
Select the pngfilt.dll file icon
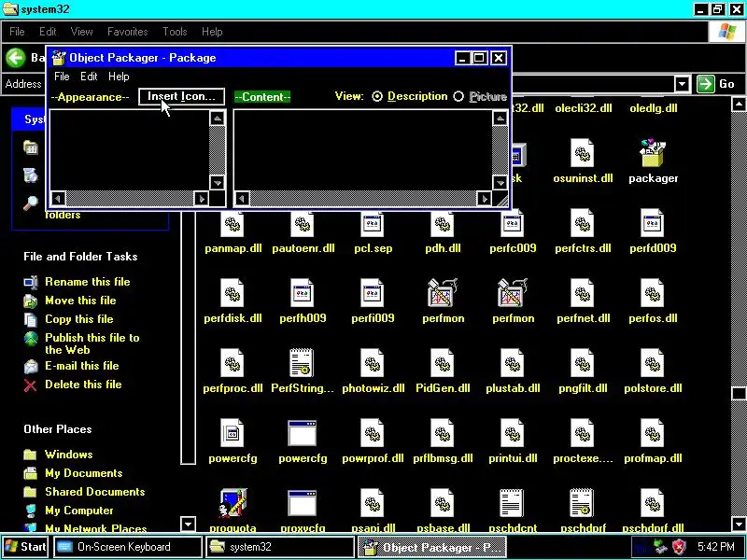point(582,363)
